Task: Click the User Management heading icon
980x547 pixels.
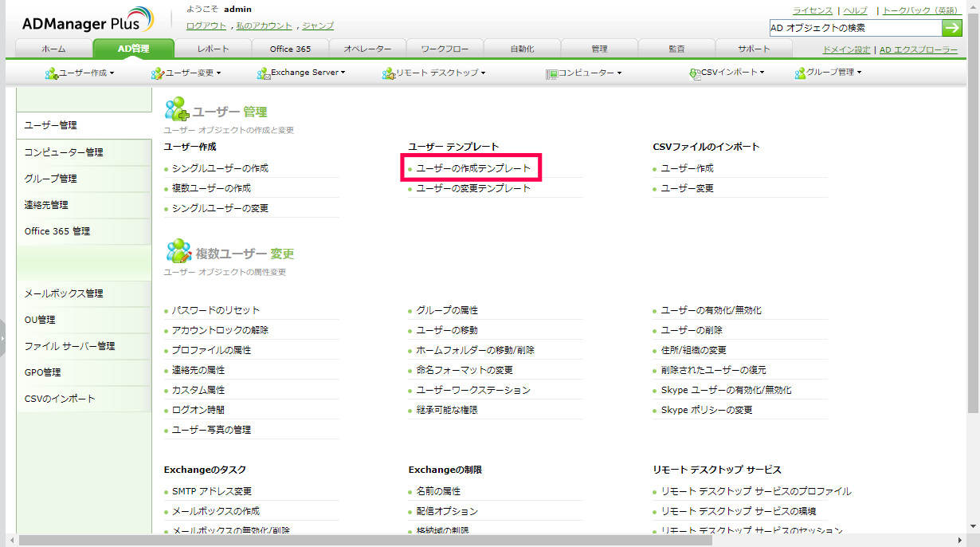Action: 177,109
